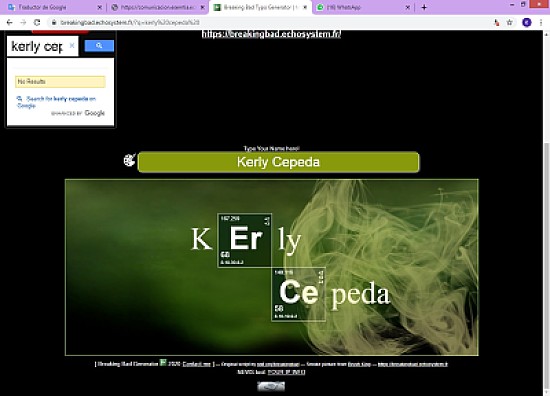Screen dimensions: 550x396
Task: Close the Breaking Bad Type Generator tab
Action: coord(305,7)
